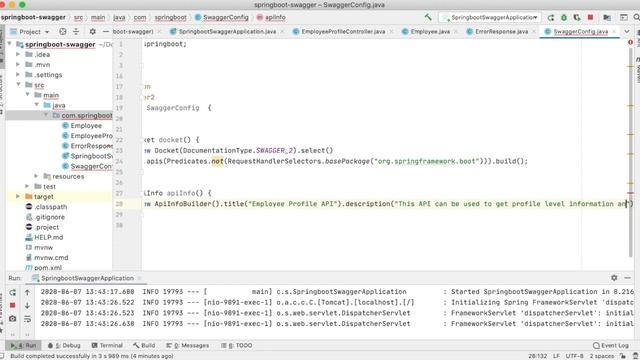Open the Project Structure icon in toolbar

[x=607, y=18]
